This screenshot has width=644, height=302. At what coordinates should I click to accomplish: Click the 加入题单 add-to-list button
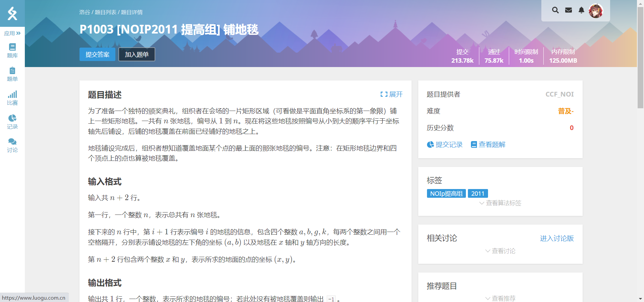(137, 54)
